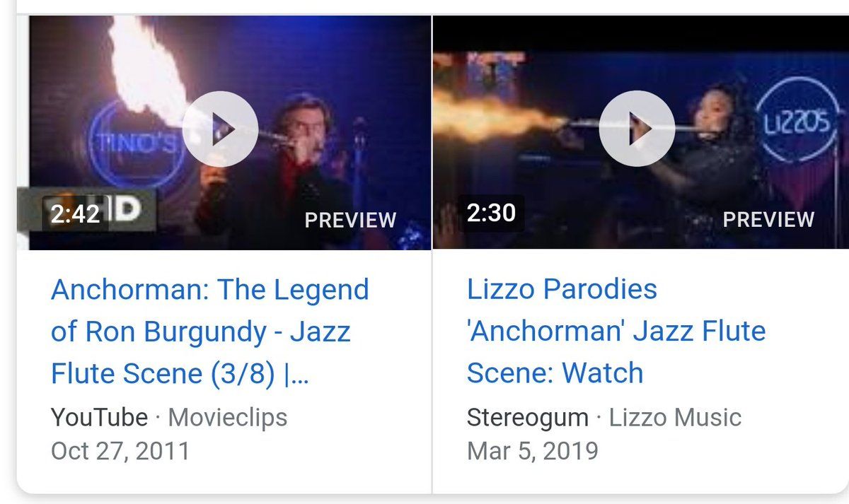Click the 2:30 duration badge

pos(491,213)
